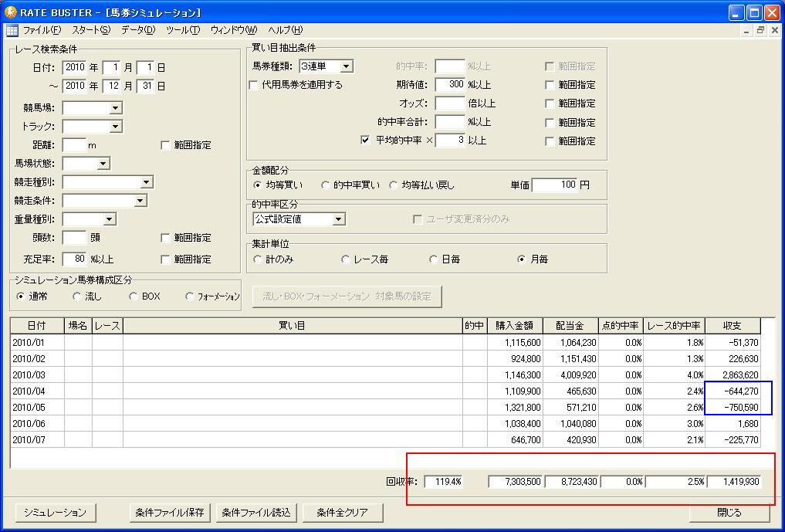Click the 閉じる button
The height and width of the screenshot is (532, 785).
tap(729, 513)
